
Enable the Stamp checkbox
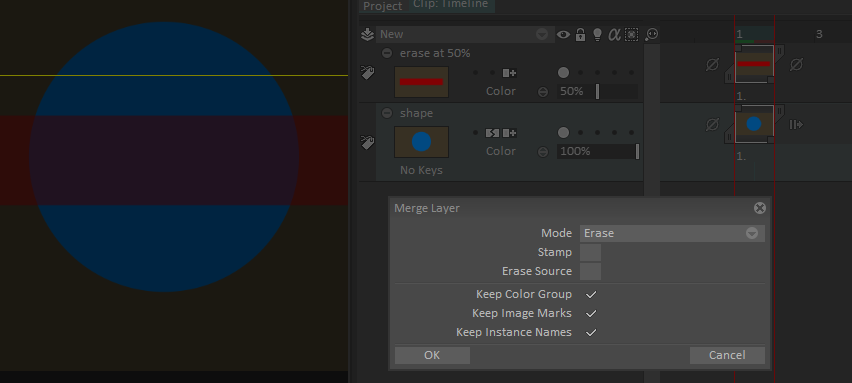[590, 252]
